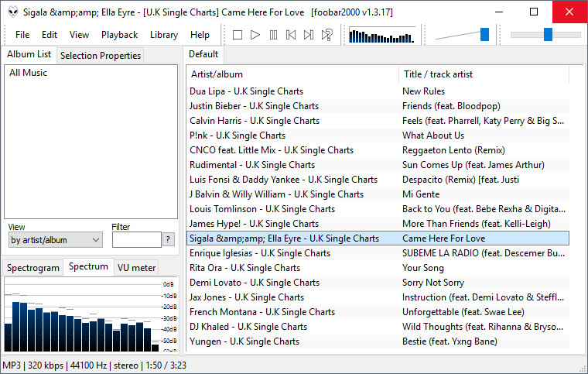The image size is (588, 374).
Task: Select All Music in the album list
Action: tap(28, 73)
